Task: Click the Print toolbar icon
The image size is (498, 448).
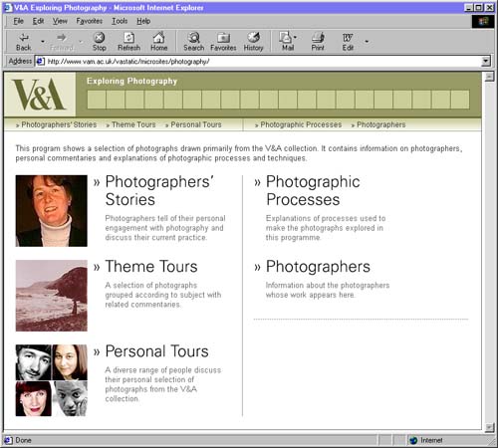Action: tap(318, 38)
